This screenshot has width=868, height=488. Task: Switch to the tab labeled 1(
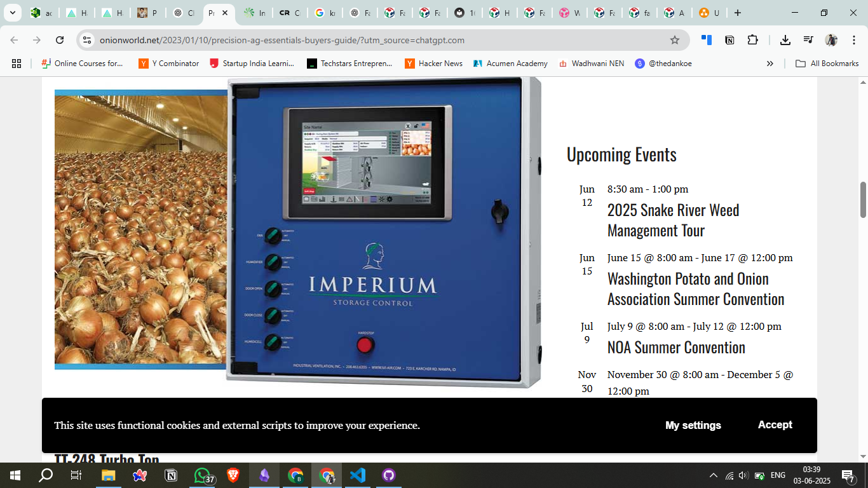click(465, 13)
